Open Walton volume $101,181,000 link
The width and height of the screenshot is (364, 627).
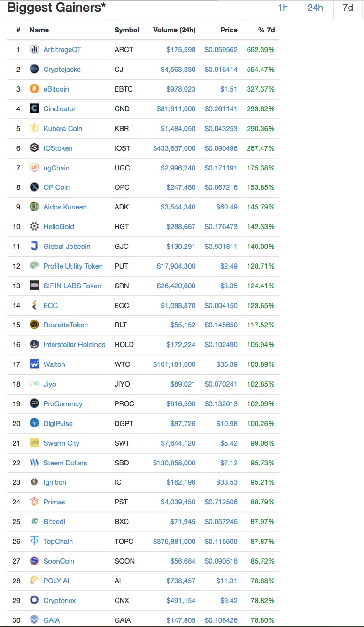pyautogui.click(x=174, y=364)
